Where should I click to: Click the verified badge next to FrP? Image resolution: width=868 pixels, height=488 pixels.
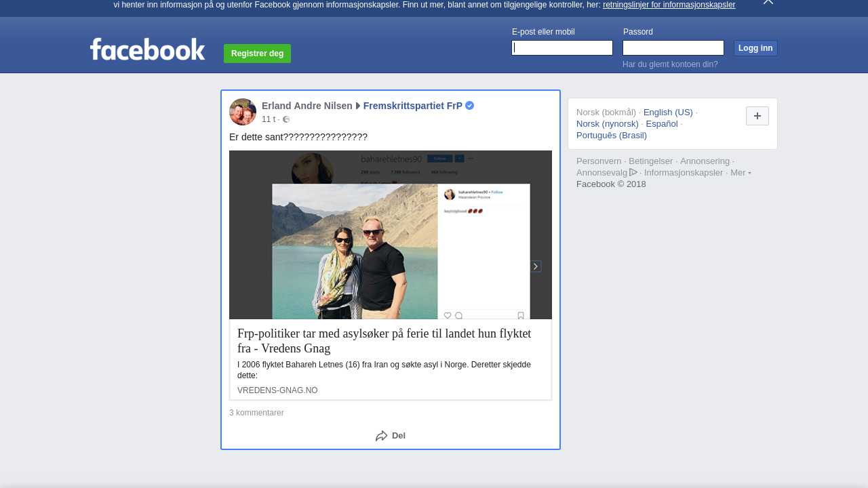(469, 106)
